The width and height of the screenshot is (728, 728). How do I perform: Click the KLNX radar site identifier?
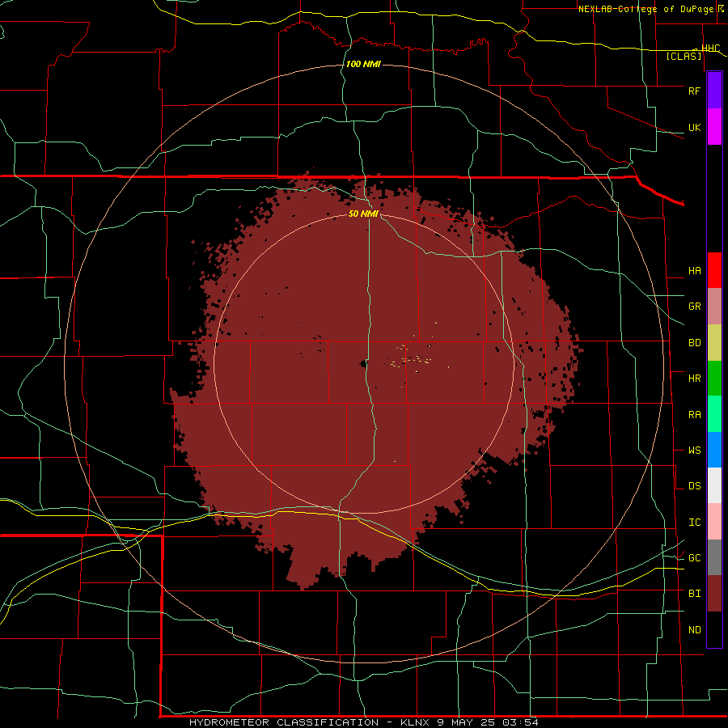[x=417, y=722]
